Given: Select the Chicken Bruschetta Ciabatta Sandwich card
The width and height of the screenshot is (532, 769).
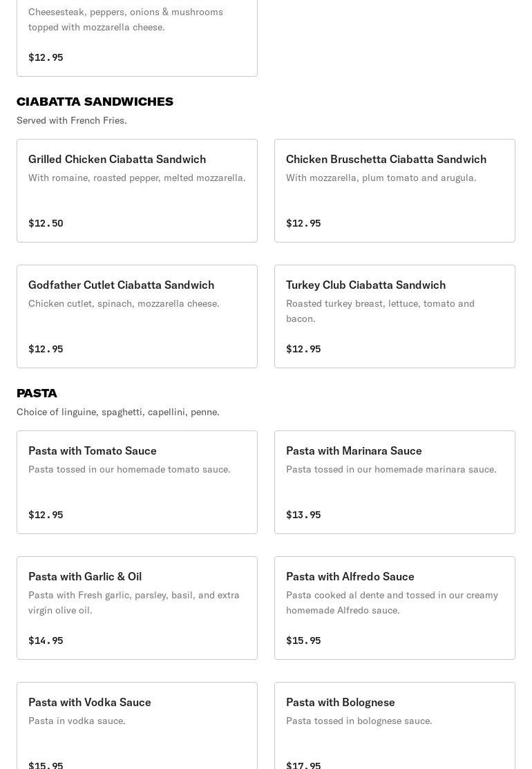Looking at the screenshot, I should [395, 190].
